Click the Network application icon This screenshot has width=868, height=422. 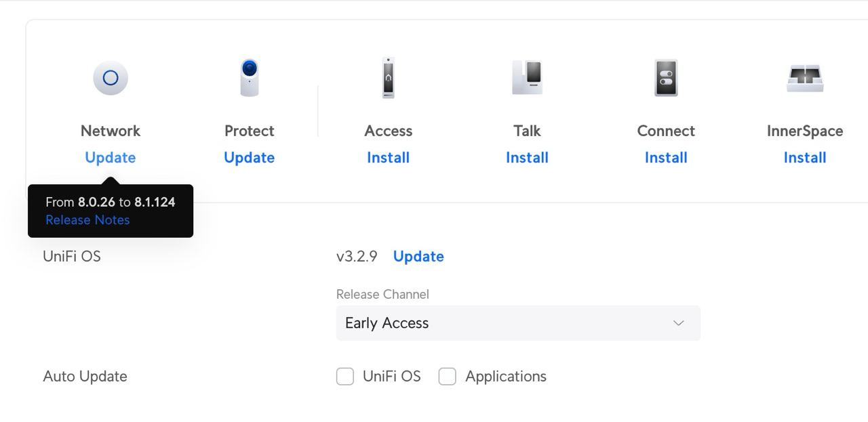click(111, 78)
